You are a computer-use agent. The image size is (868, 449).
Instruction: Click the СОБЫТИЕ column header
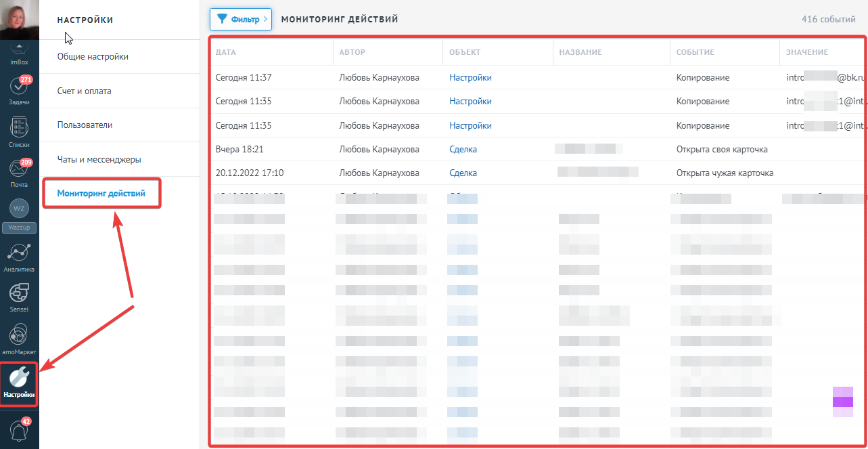pyautogui.click(x=695, y=52)
